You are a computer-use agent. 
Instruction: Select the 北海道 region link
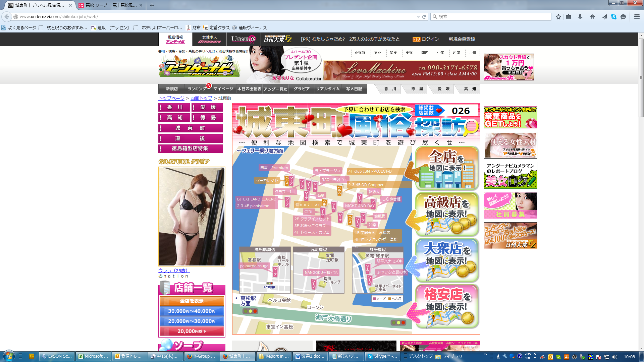[360, 53]
